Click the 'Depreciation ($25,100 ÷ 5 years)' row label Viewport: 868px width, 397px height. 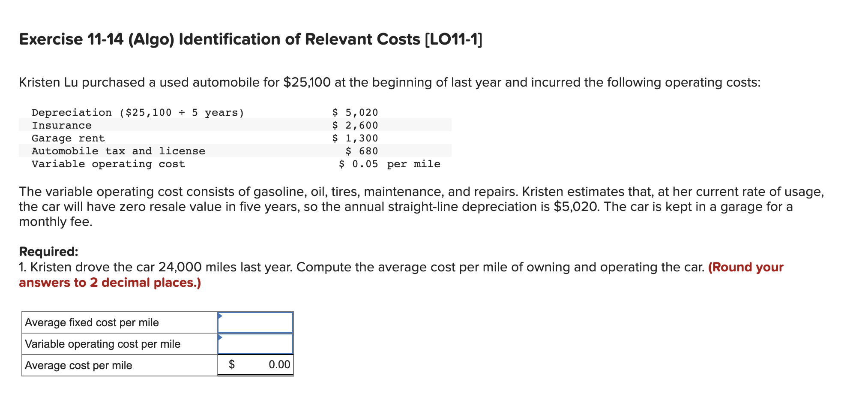138,112
